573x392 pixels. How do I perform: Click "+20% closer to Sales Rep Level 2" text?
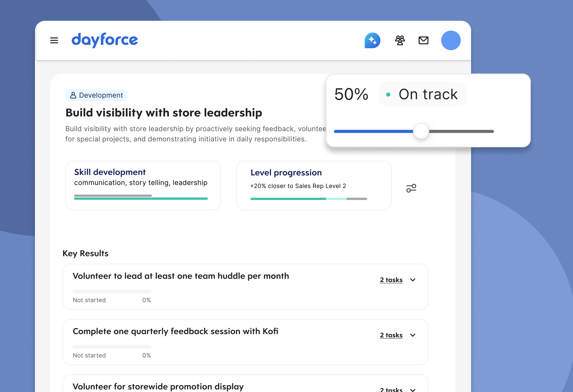click(x=298, y=186)
